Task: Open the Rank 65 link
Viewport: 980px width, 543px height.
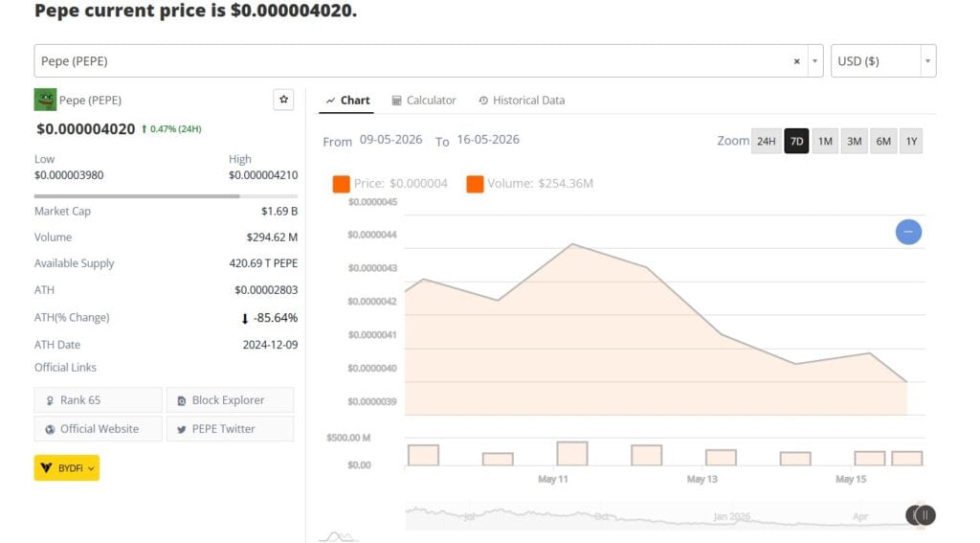Action: click(x=99, y=400)
